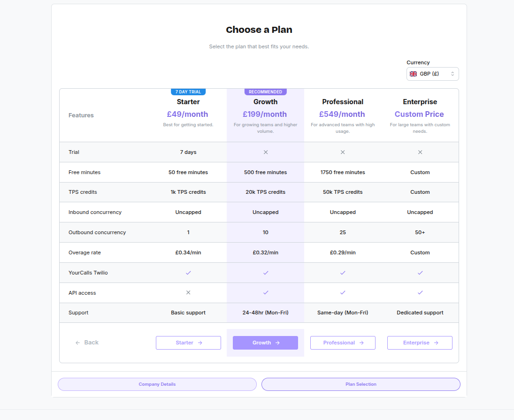Choose the Professional plan button

[343, 343]
